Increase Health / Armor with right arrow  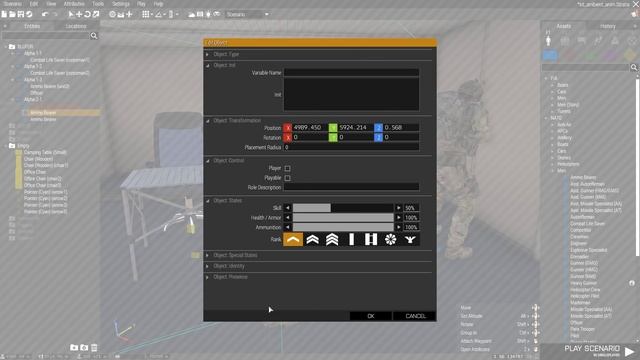click(398, 218)
